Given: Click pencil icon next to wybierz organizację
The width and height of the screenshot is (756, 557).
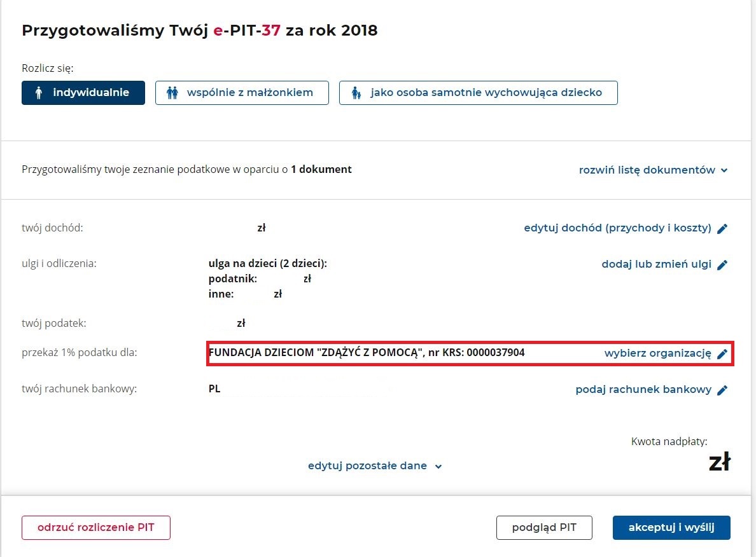Looking at the screenshot, I should (x=722, y=354).
